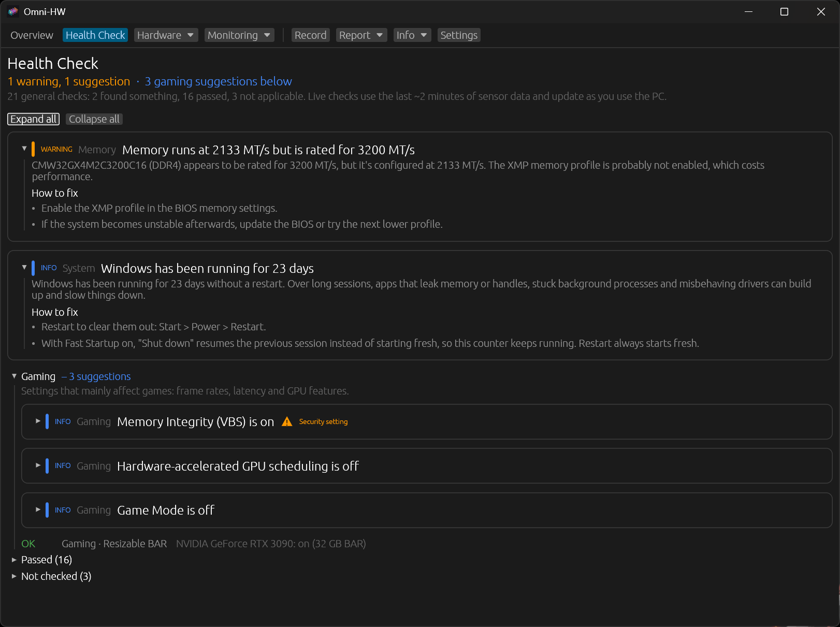Viewport: 840px width, 627px height.
Task: Jump to '3 gaming suggestions below' link
Action: coord(218,81)
